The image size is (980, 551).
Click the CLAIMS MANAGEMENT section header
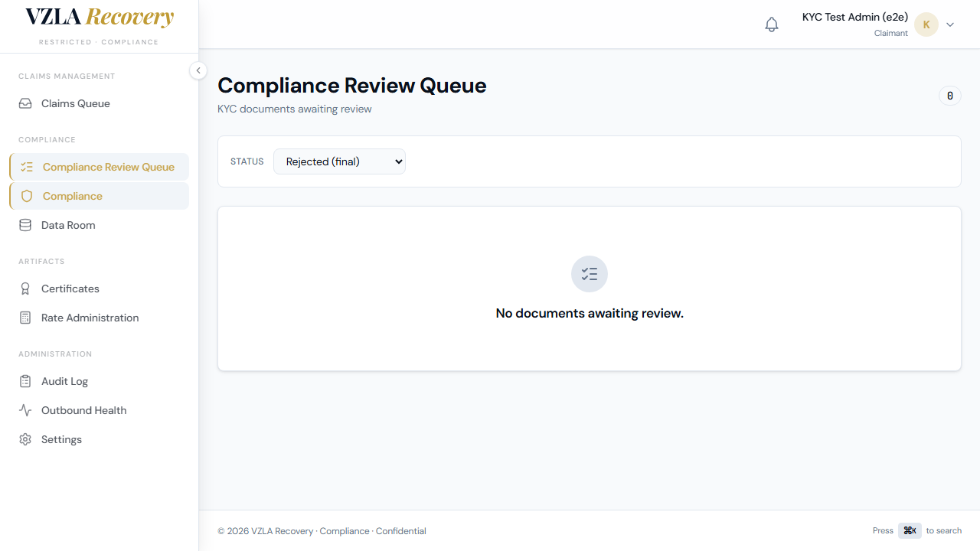pyautogui.click(x=67, y=77)
